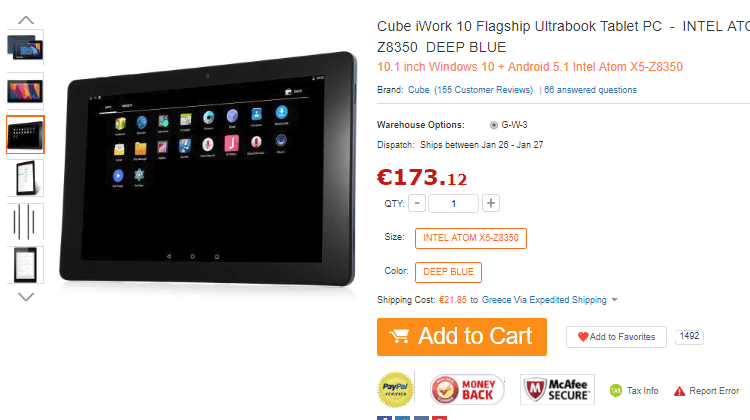Choose the DEEP BLUE color option
Screen dimensions: 750x420
click(448, 272)
